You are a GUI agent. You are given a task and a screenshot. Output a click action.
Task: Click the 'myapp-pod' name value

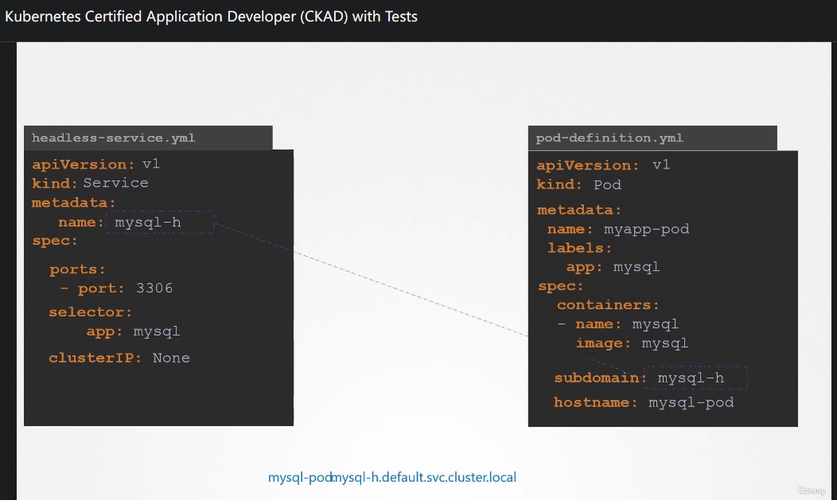click(646, 229)
